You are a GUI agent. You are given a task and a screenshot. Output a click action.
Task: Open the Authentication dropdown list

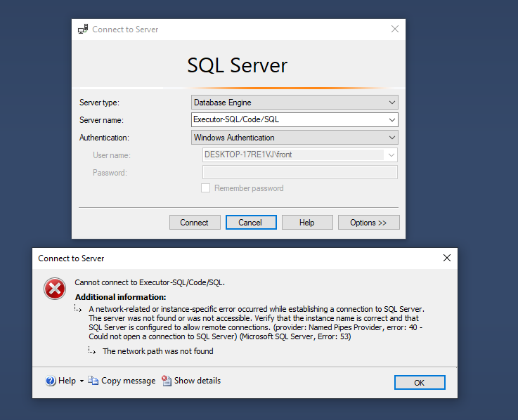coord(294,138)
